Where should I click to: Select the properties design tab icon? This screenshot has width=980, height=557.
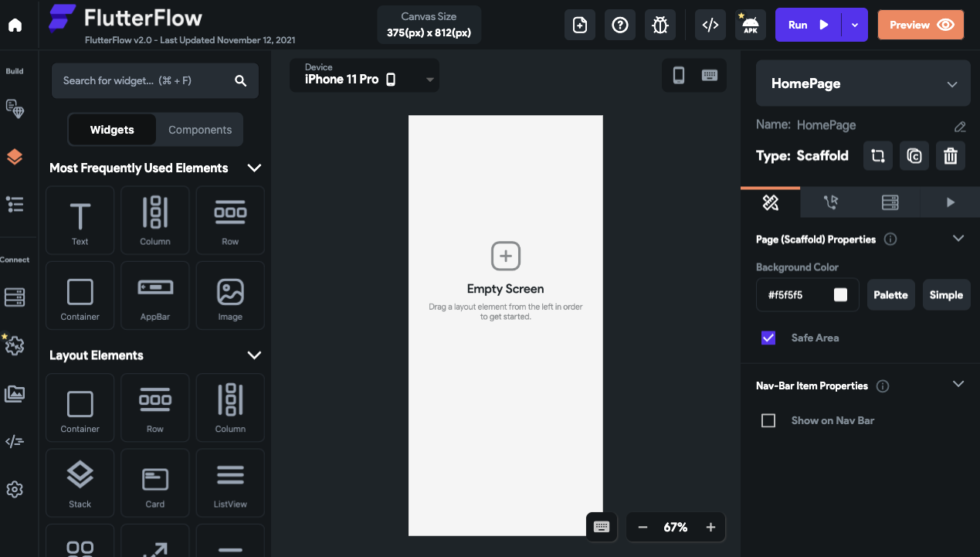point(771,202)
